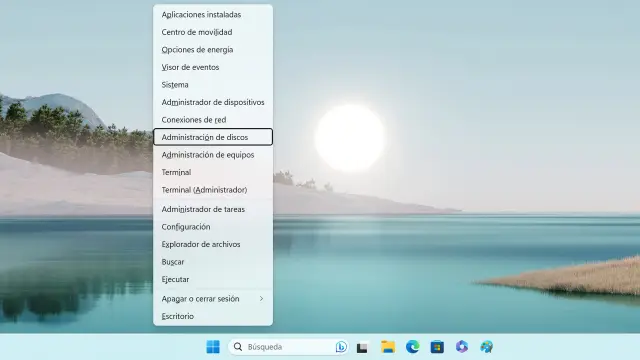Click the last taskbar globe icon
This screenshot has width=640, height=360.
pyautogui.click(x=487, y=347)
